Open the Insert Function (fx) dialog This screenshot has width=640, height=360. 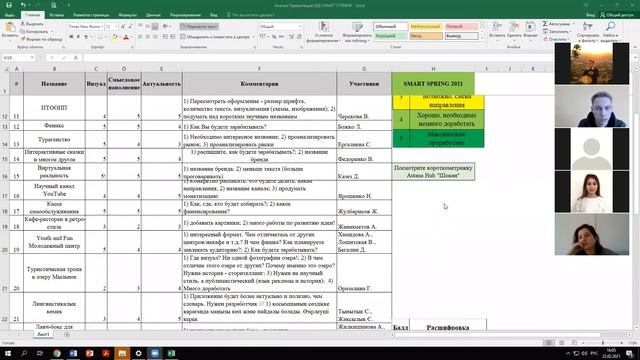coord(76,58)
